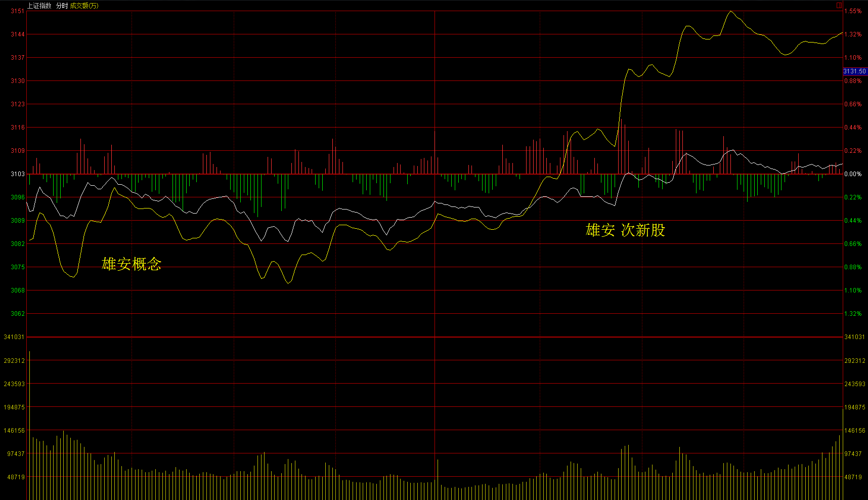Click the red side-panel toggle icon
Screen dimensions: 868x500
coord(839,6)
